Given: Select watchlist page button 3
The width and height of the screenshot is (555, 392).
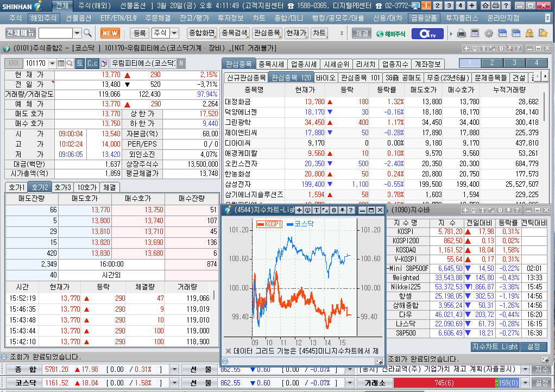Looking at the screenshot, I should [514, 63].
